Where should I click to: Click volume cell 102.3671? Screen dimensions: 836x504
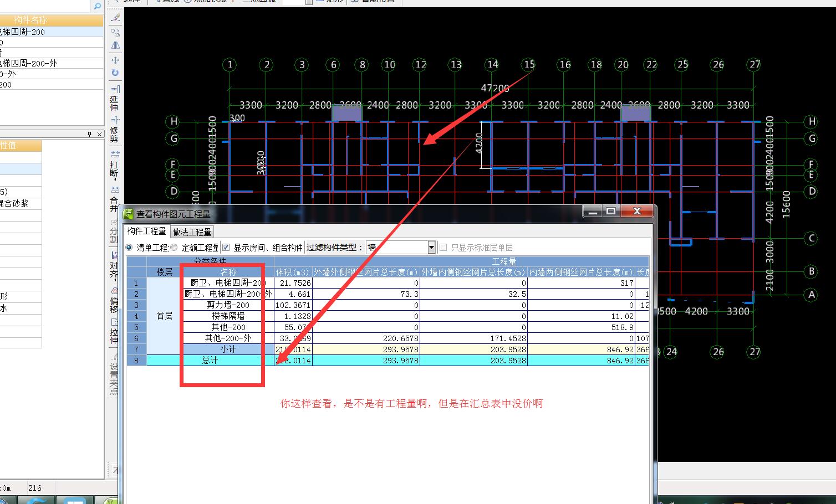click(293, 305)
